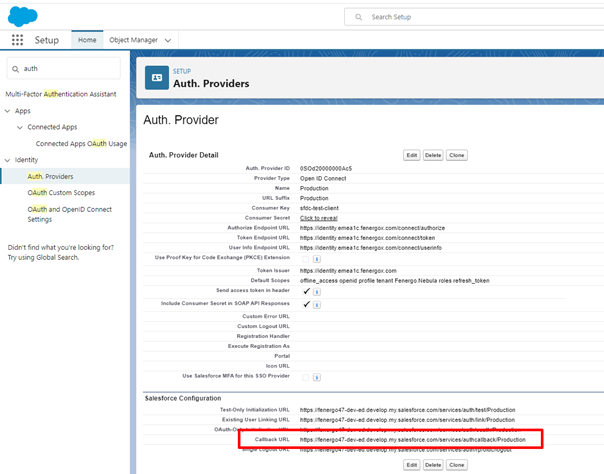This screenshot has height=474, width=604.
Task: Click the top Clone button
Action: tap(456, 155)
